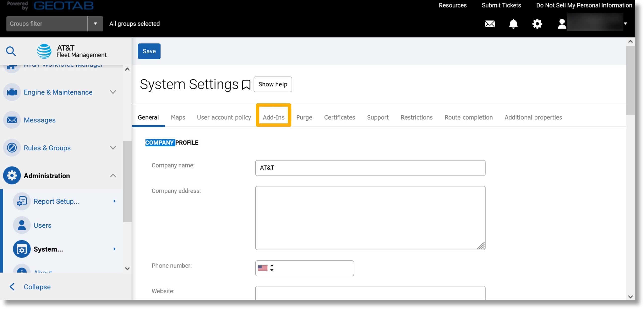
Task: Click the Engine & Maintenance icon
Action: [x=12, y=92]
